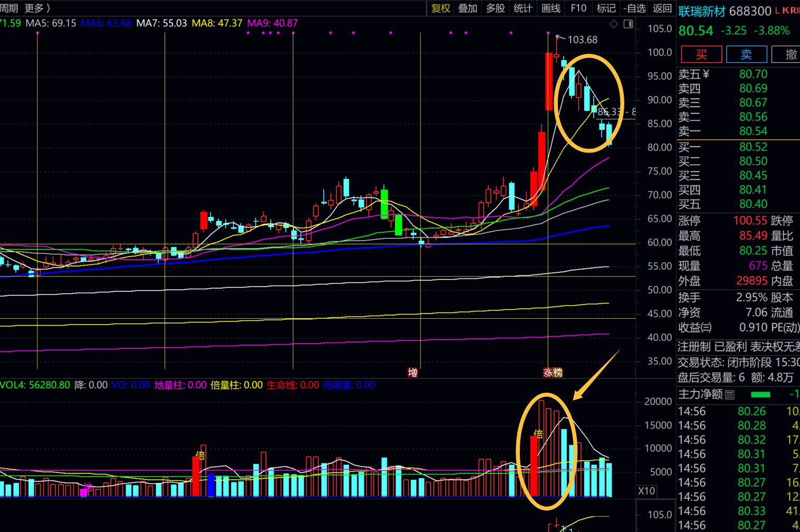This screenshot has height=532, width=800.
Task: Toggle 复权 price adjustment
Action: click(441, 8)
